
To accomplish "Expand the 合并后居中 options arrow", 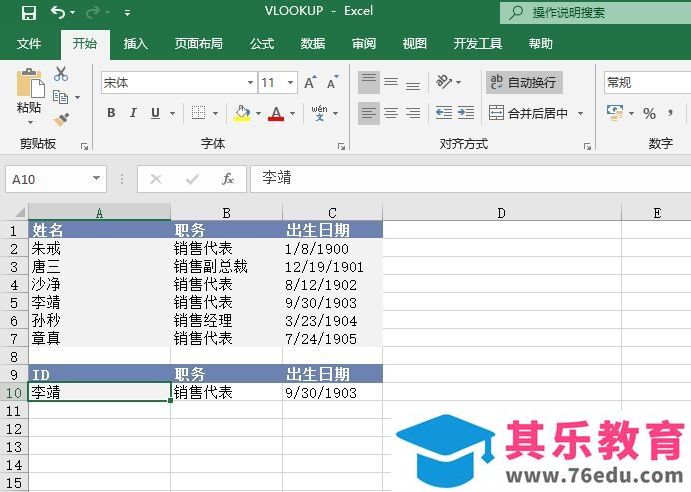I will (580, 113).
